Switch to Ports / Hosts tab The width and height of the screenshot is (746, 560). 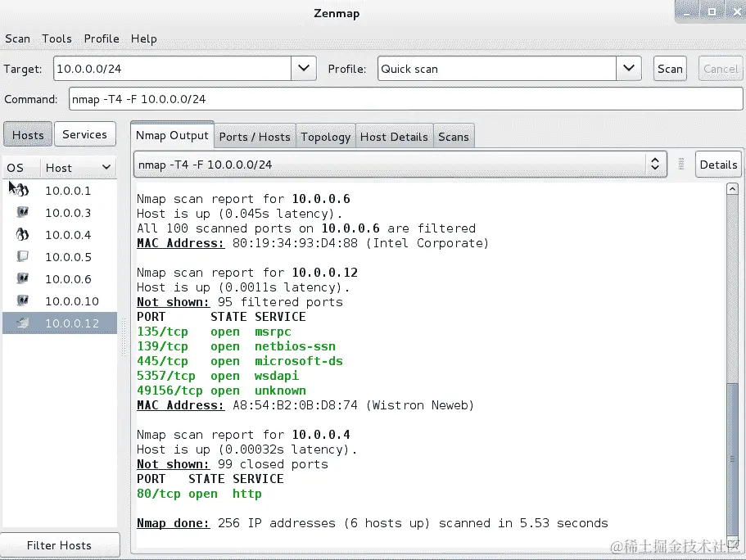[x=255, y=137]
